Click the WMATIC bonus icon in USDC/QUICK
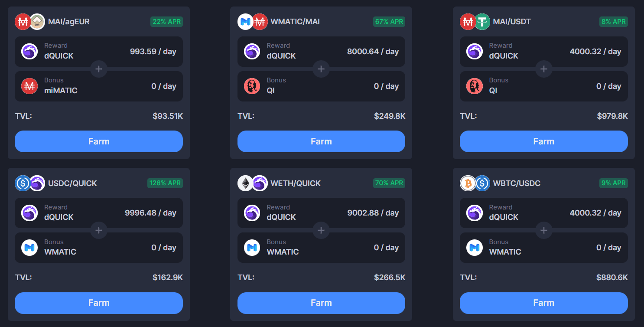The height and width of the screenshot is (327, 644). 30,248
